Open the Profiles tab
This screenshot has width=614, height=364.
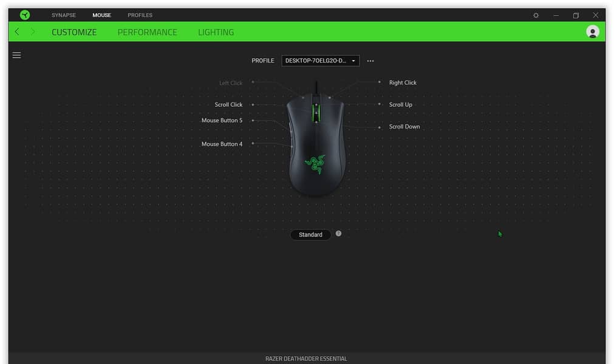pyautogui.click(x=140, y=15)
